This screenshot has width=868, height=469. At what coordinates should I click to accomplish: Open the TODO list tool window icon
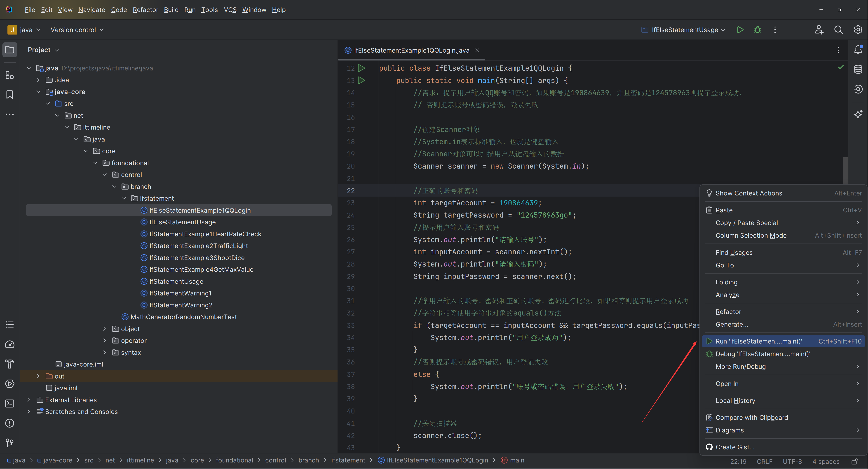tap(10, 325)
